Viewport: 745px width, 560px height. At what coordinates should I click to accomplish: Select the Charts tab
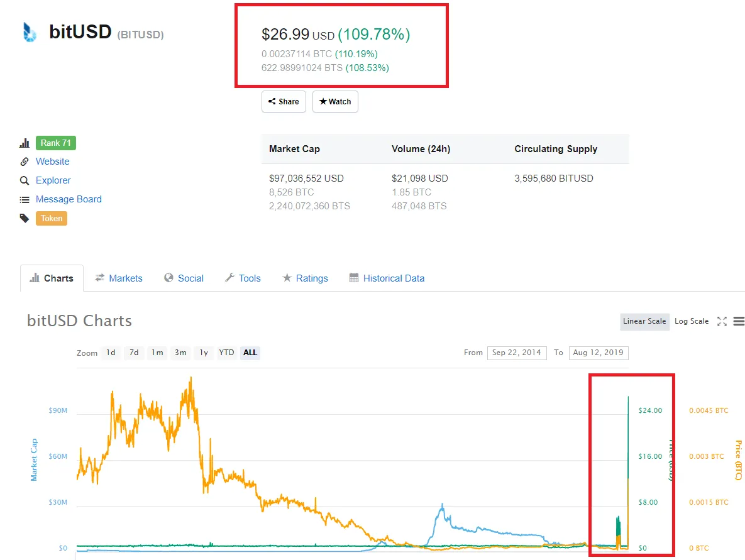[52, 278]
